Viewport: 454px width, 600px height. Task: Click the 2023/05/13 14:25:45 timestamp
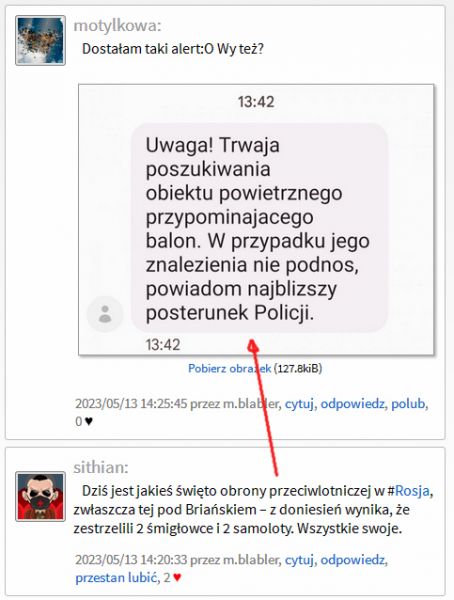[131, 403]
